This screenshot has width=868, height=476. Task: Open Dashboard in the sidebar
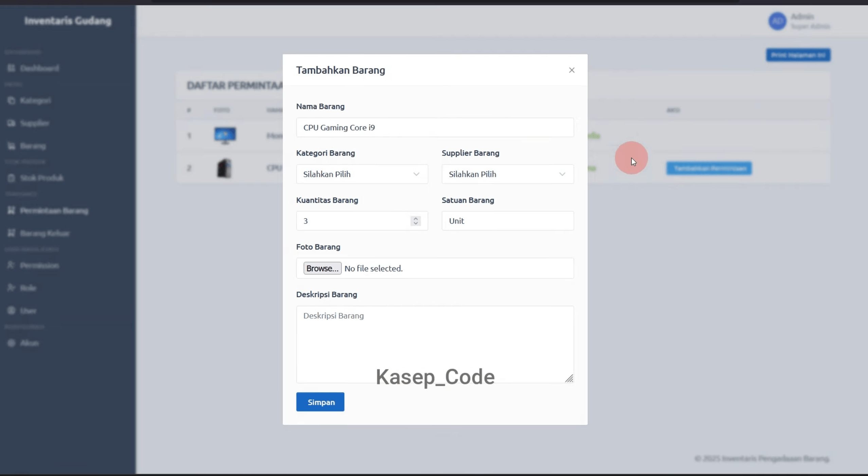pos(39,68)
